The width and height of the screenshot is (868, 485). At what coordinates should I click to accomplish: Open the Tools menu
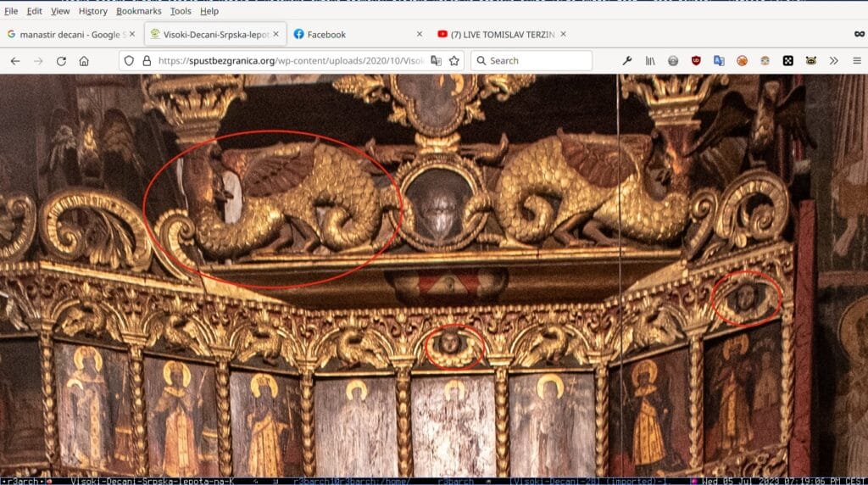pos(181,11)
